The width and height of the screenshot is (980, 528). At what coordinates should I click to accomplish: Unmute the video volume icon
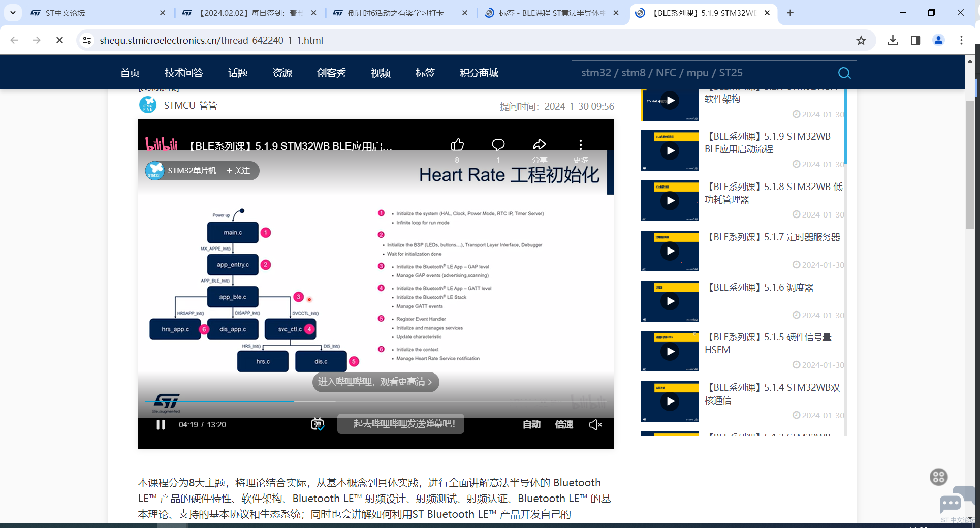[595, 424]
